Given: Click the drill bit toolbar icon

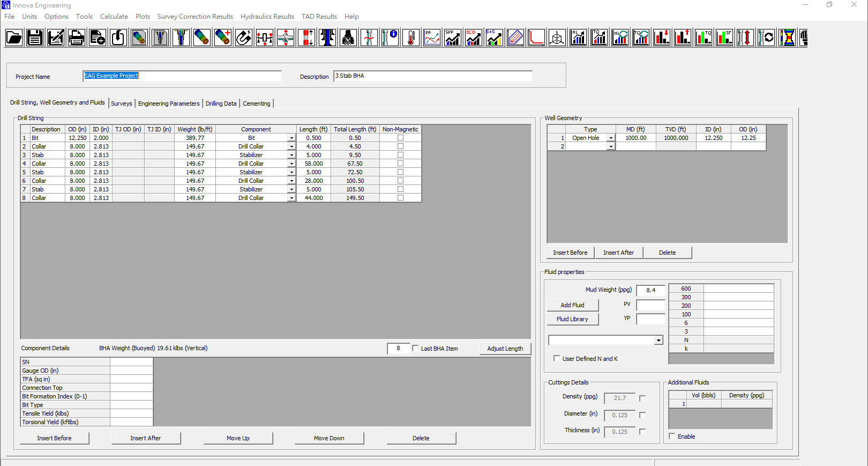Looking at the screenshot, I should 348,38.
